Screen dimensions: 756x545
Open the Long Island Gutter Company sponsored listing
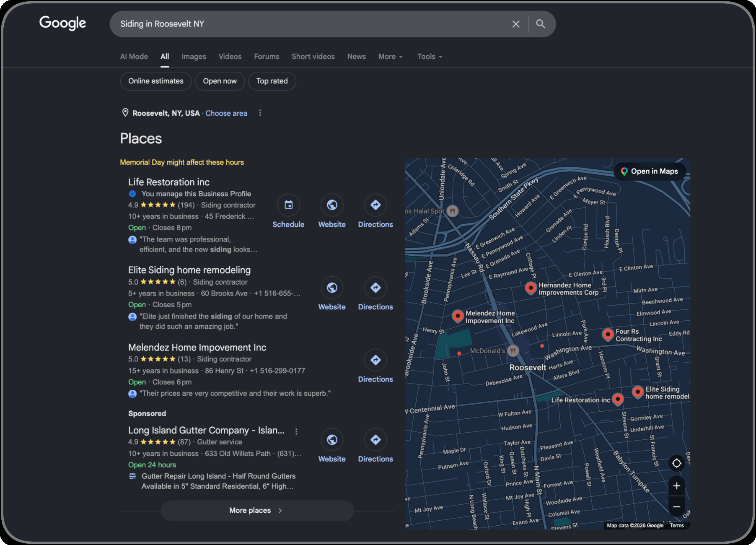[x=206, y=431]
